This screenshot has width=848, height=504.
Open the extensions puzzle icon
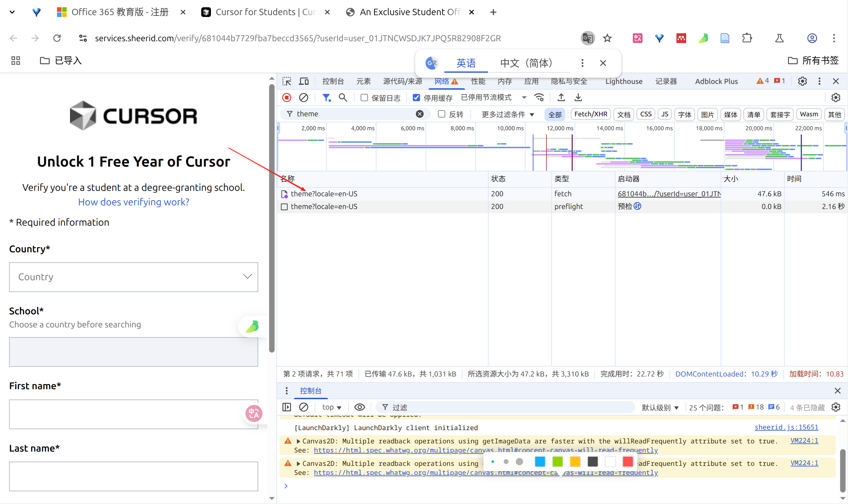coord(746,38)
